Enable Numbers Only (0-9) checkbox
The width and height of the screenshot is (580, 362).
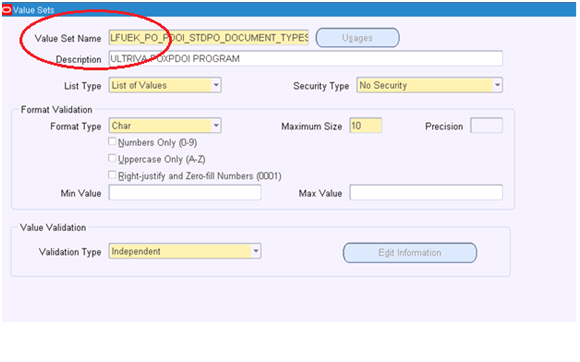coord(112,142)
